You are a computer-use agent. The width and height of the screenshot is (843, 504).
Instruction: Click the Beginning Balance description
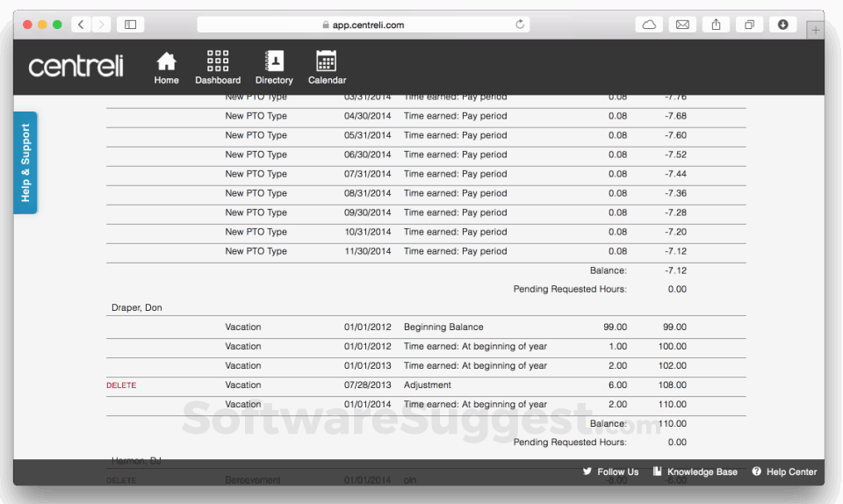(x=443, y=327)
